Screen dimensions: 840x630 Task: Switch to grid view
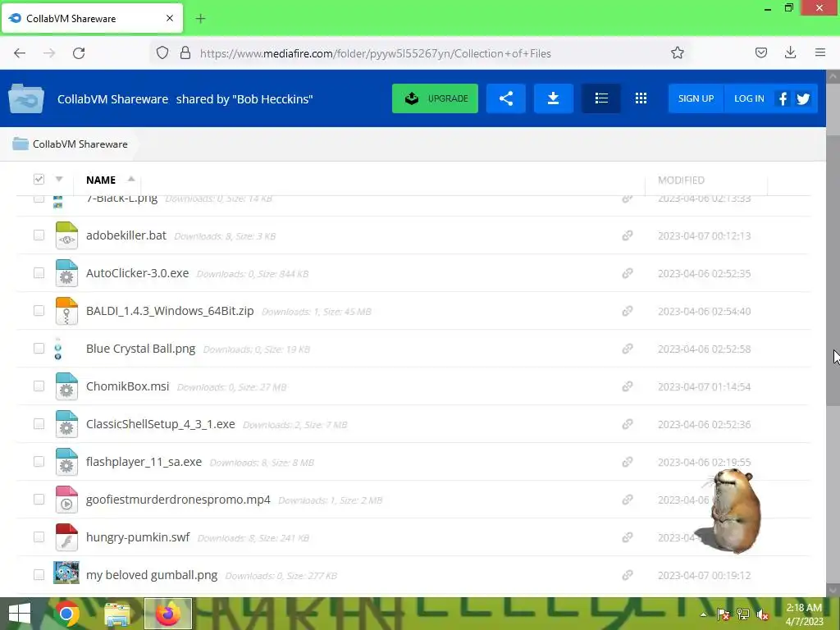[x=641, y=98]
